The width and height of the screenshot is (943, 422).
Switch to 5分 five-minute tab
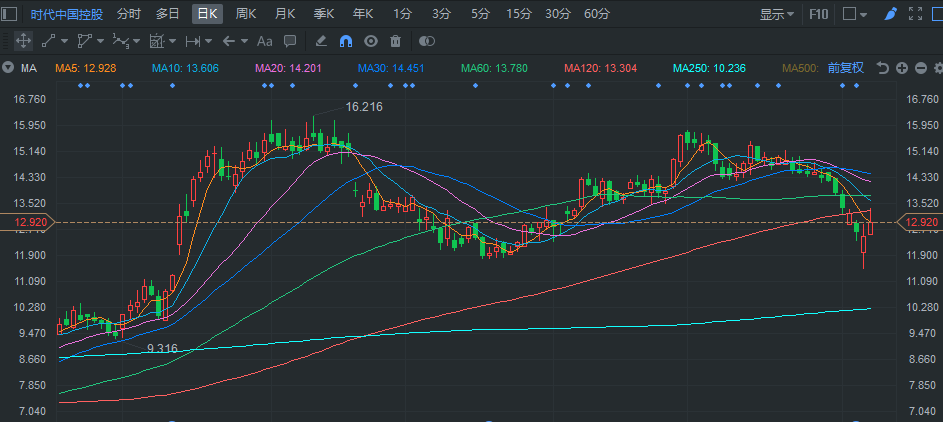(481, 14)
